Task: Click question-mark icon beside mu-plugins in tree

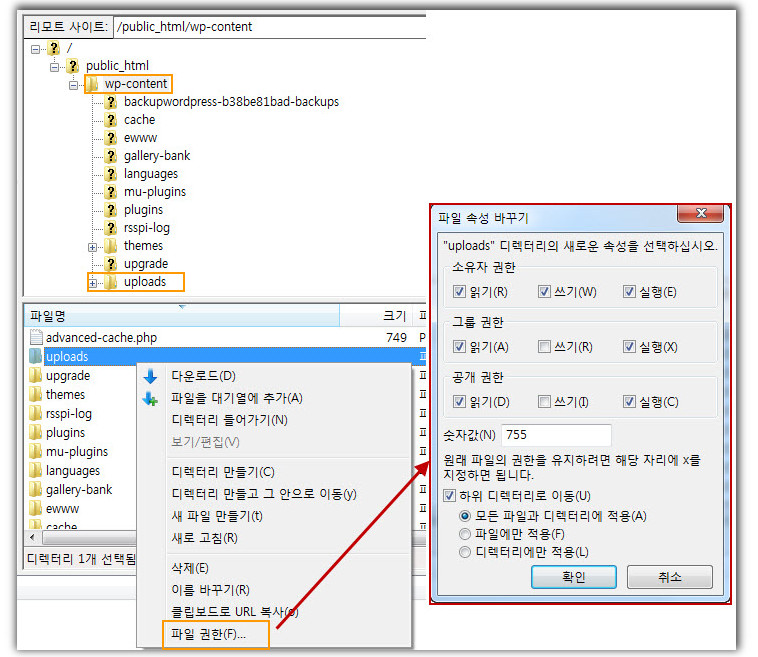Action: point(111,192)
